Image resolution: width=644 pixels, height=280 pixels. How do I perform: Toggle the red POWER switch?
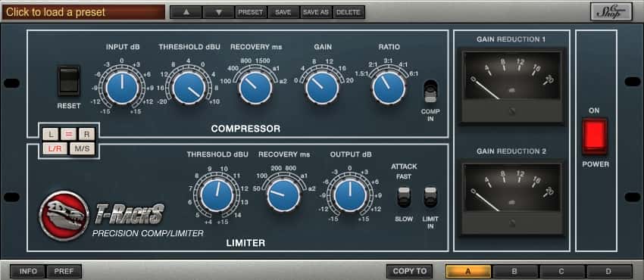pyautogui.click(x=594, y=136)
